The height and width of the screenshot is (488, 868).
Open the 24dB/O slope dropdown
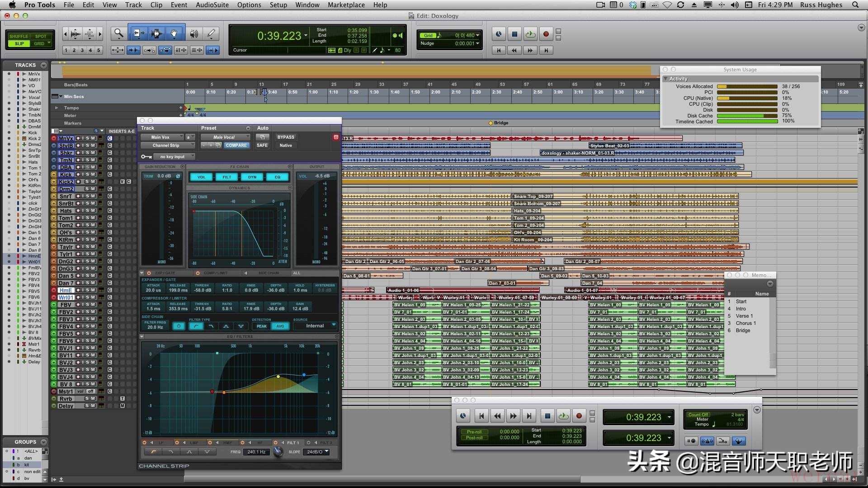[x=317, y=452]
